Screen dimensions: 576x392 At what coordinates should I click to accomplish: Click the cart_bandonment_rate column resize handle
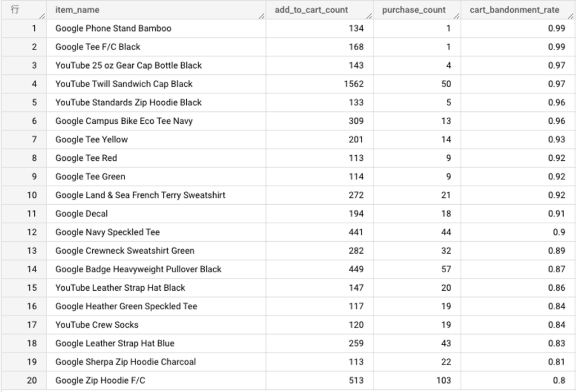tap(570, 16)
